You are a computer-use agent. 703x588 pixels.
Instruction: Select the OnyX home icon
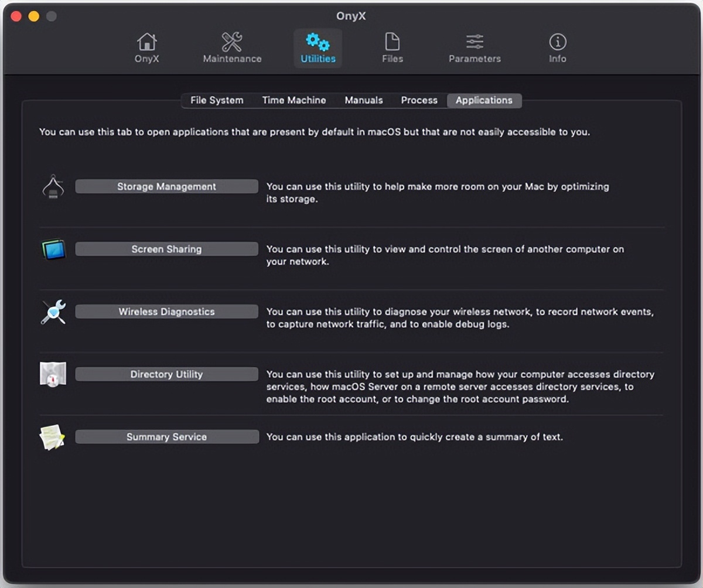(x=146, y=41)
